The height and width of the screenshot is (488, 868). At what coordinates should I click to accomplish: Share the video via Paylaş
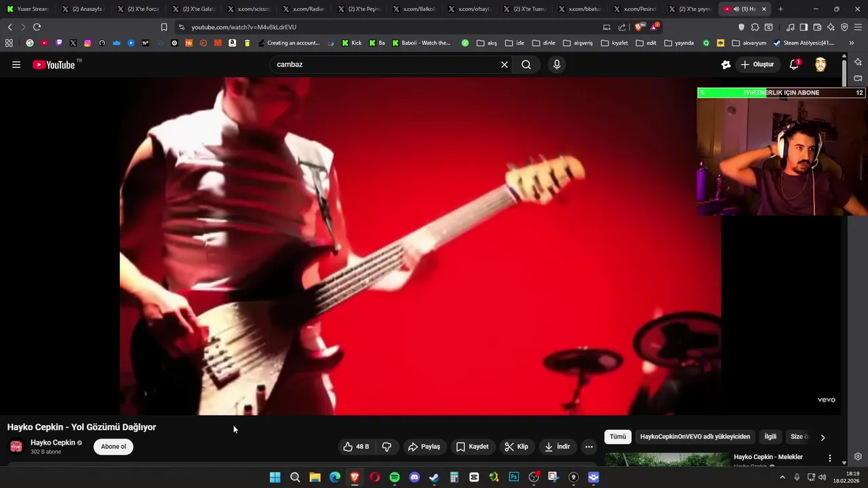[x=424, y=447]
